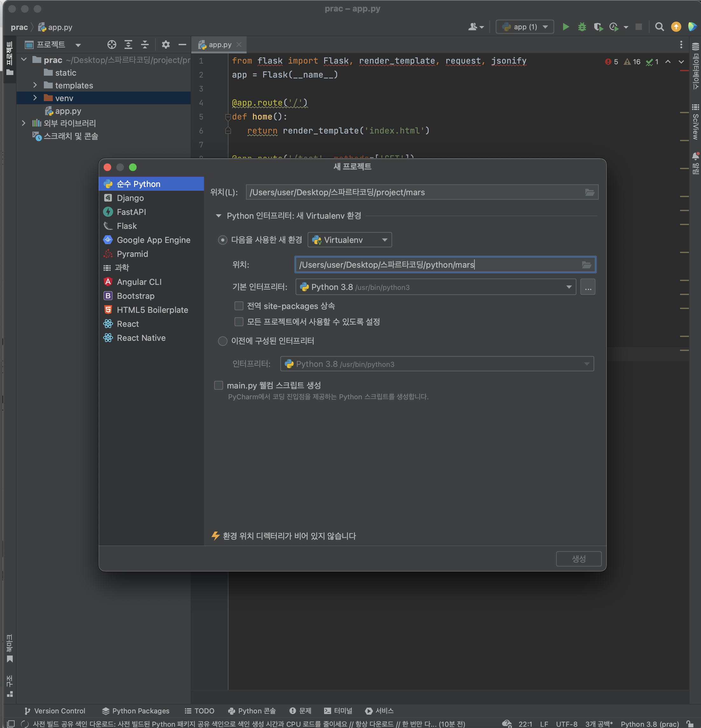Open Python Packages tool window
Screen dimensions: 701x728
pyautogui.click(x=135, y=711)
